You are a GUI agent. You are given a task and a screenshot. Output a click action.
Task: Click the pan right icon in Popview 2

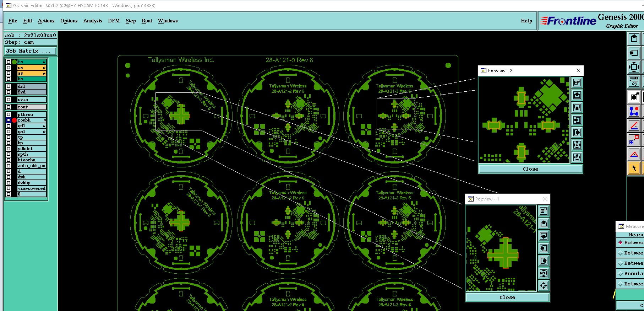(x=577, y=133)
